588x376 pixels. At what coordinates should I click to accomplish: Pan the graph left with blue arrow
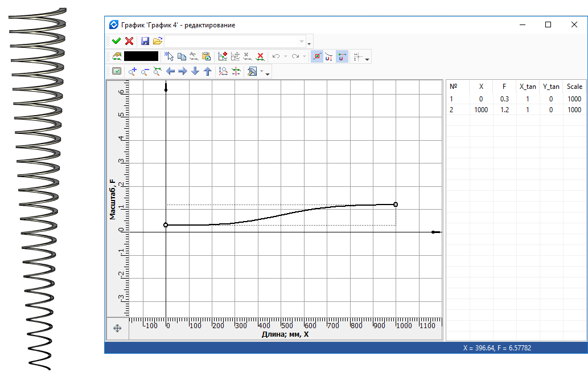pos(170,72)
